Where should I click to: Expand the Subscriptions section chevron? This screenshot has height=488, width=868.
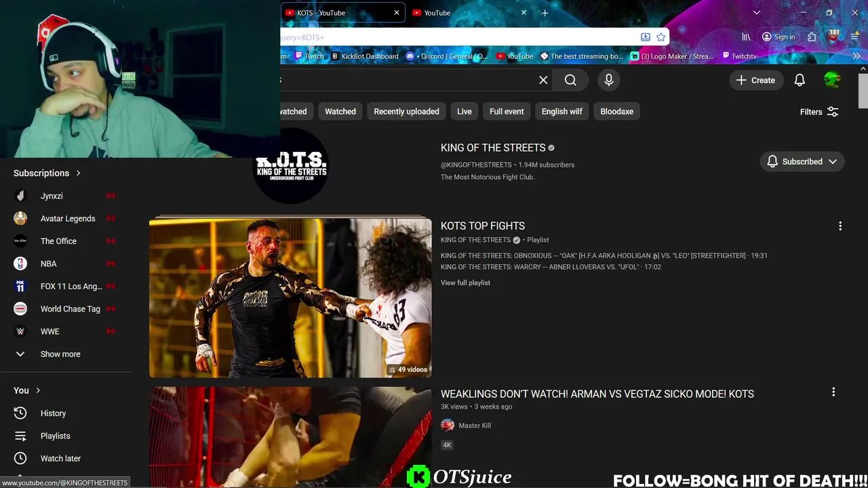tap(78, 173)
